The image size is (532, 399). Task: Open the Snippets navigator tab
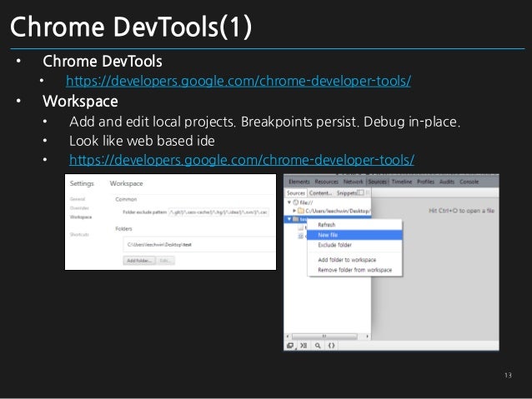tap(346, 193)
